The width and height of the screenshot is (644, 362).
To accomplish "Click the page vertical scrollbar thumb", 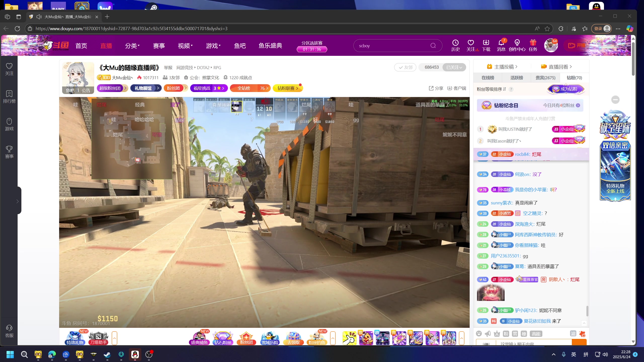I will point(633,59).
